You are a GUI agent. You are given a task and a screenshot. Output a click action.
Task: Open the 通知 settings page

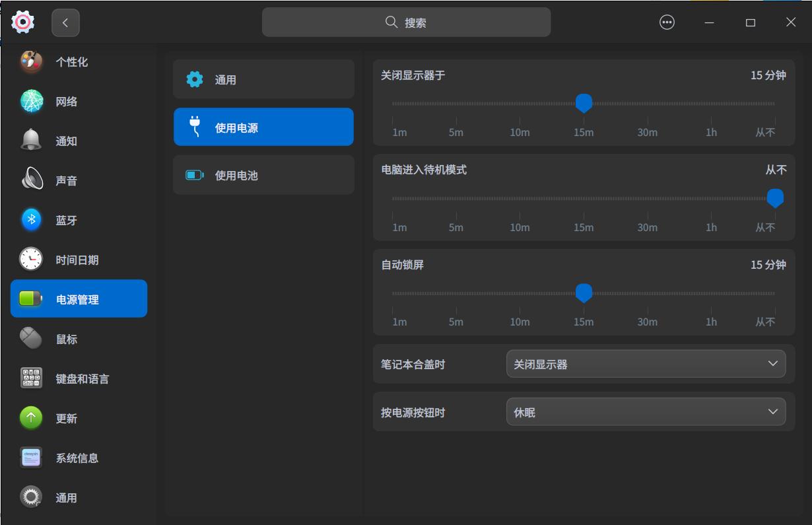[x=79, y=141]
